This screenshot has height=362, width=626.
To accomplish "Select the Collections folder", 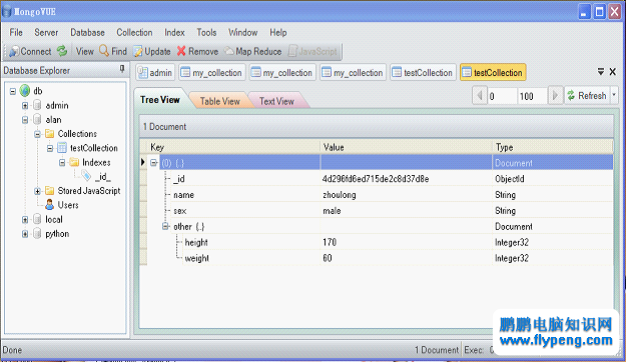I will click(77, 134).
